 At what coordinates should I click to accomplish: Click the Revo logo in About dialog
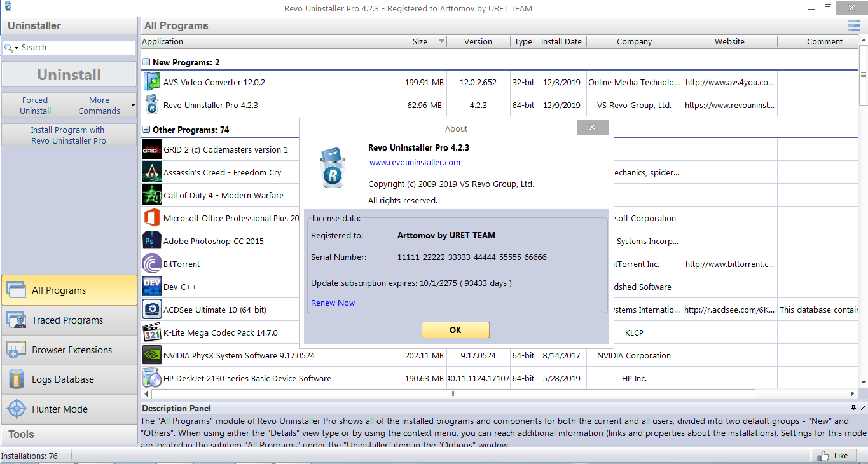pyautogui.click(x=331, y=167)
